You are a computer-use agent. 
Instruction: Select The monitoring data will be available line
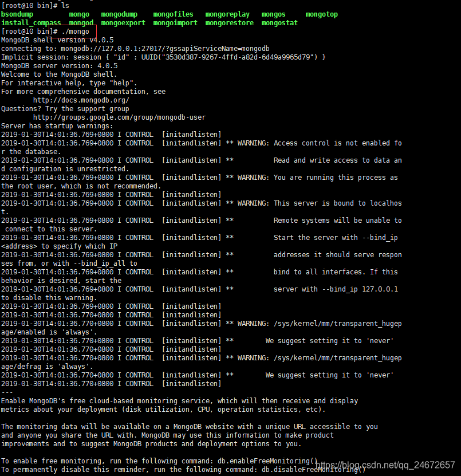coord(190,427)
